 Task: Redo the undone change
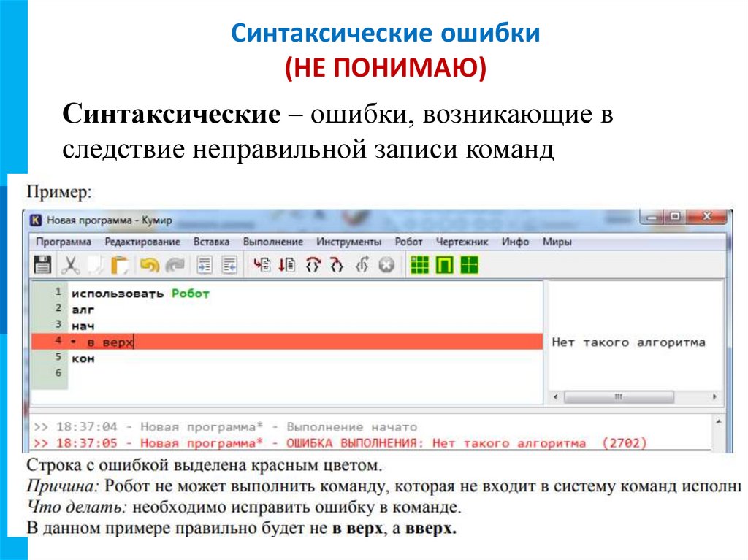point(174,266)
